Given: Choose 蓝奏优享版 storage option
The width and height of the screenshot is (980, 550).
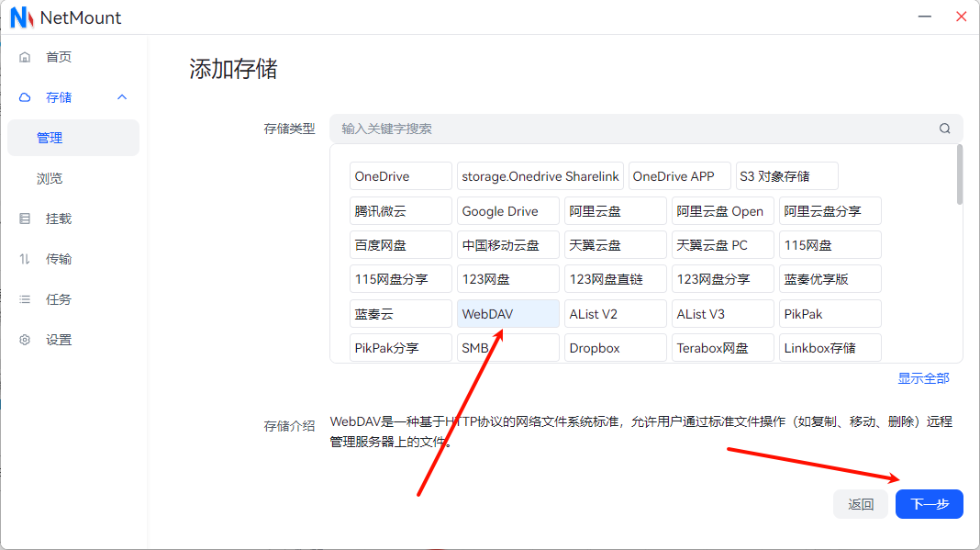Looking at the screenshot, I should 830,279.
